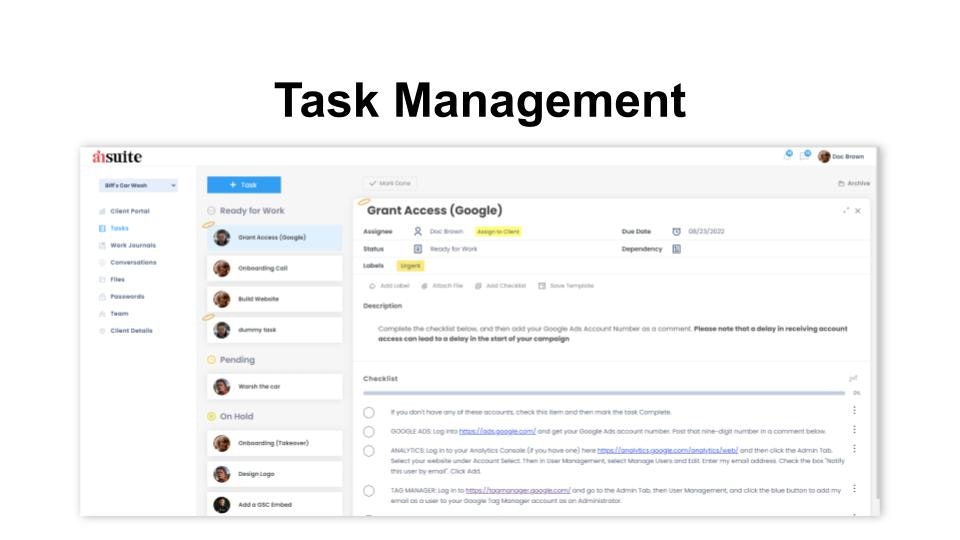Select the Onboarding Call task card
The width and height of the screenshot is (960, 540).
[x=274, y=268]
